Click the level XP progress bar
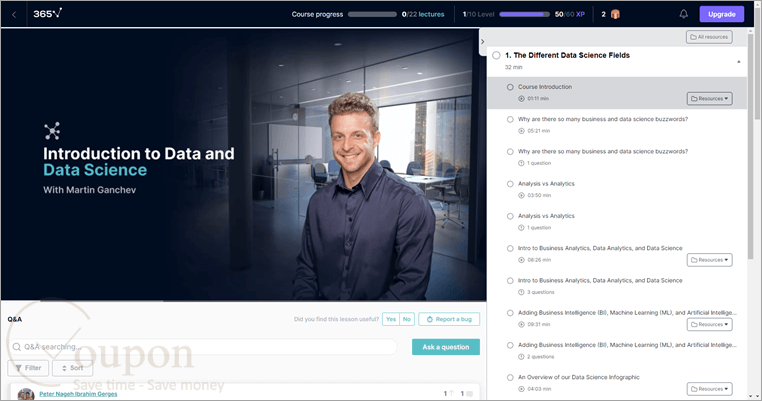The height and width of the screenshot is (401, 762). pyautogui.click(x=524, y=14)
